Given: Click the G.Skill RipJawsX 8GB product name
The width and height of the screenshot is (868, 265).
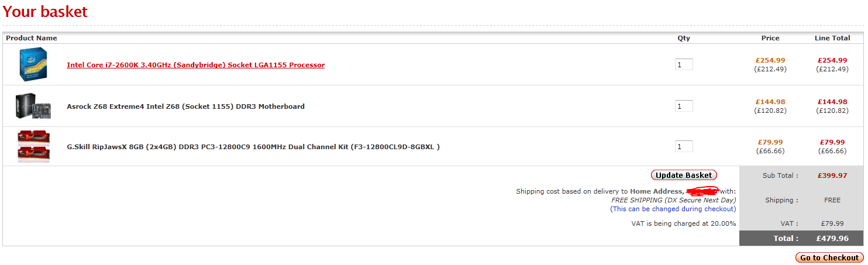Looking at the screenshot, I should (253, 147).
